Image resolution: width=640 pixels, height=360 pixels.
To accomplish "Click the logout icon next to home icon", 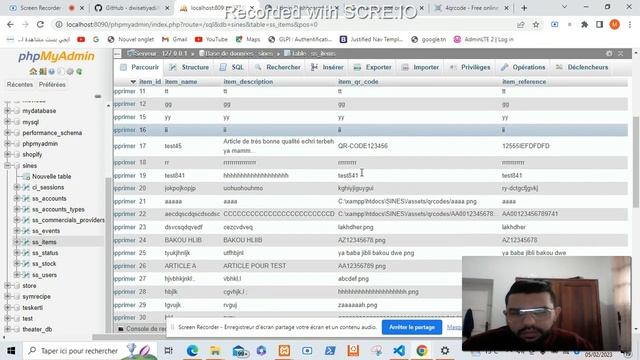I will [42, 71].
